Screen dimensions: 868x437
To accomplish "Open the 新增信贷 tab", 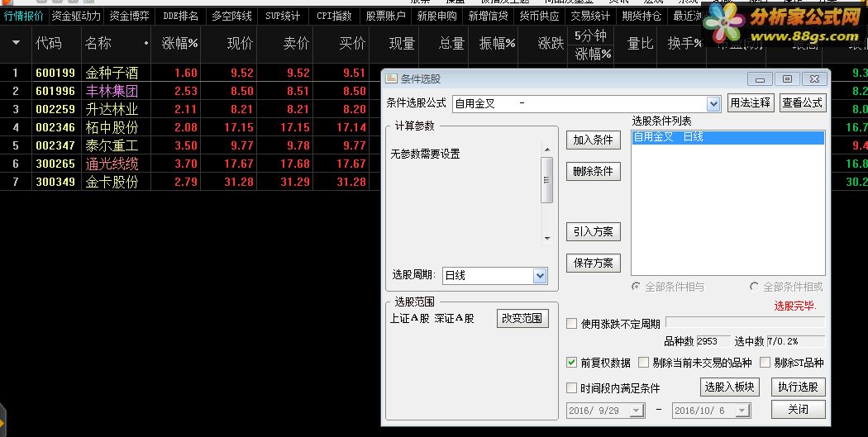I will pos(488,16).
